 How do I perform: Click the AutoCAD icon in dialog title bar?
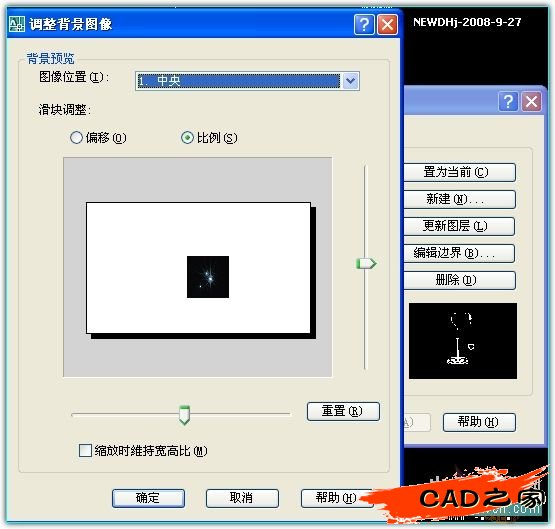(x=16, y=24)
